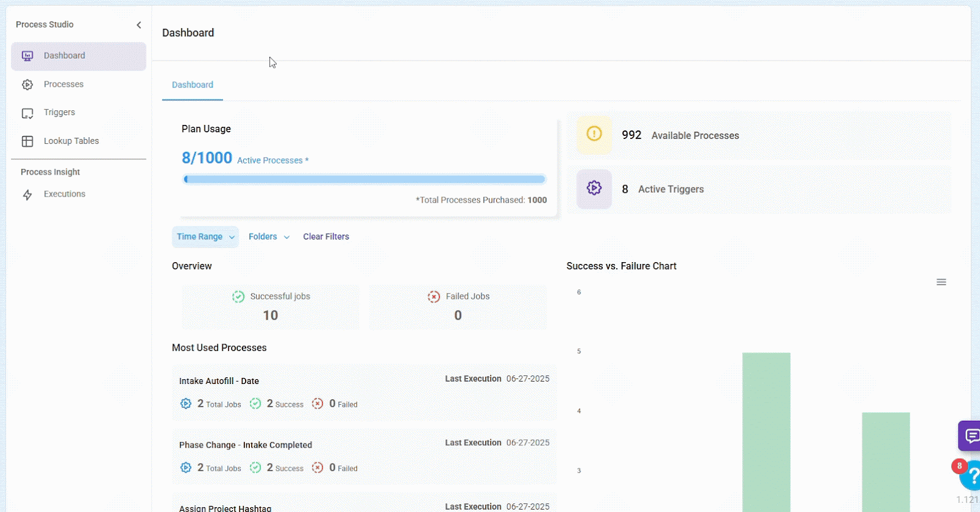Viewport: 980px width, 512px height.
Task: Click the Active Triggers gear icon
Action: [x=594, y=189]
